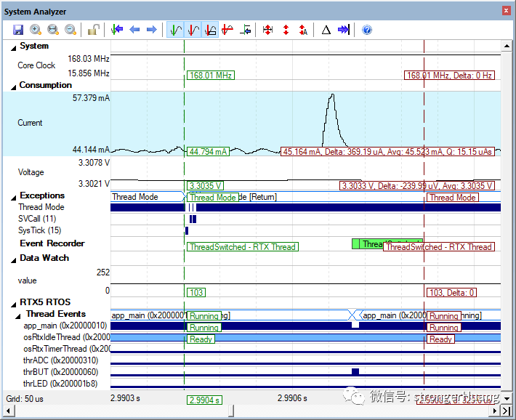The height and width of the screenshot is (420, 516).
Task: Click the vertical scrollbar up arrow
Action: (x=507, y=46)
